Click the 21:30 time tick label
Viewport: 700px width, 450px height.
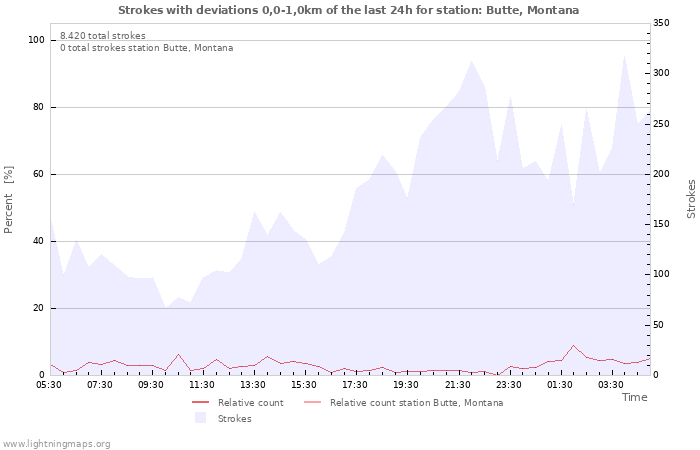[457, 384]
